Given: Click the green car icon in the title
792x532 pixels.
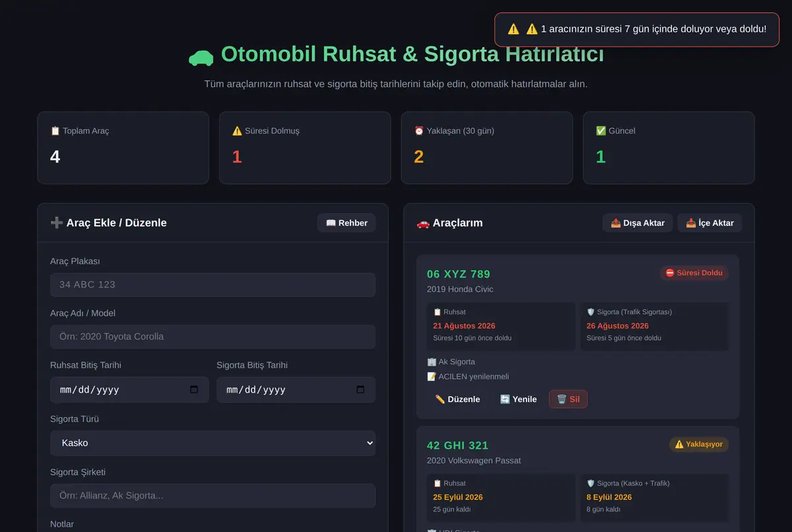Looking at the screenshot, I should coord(201,57).
